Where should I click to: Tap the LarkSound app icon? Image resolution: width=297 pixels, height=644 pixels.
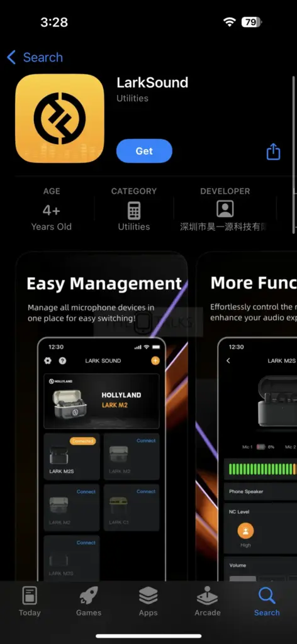(60, 119)
